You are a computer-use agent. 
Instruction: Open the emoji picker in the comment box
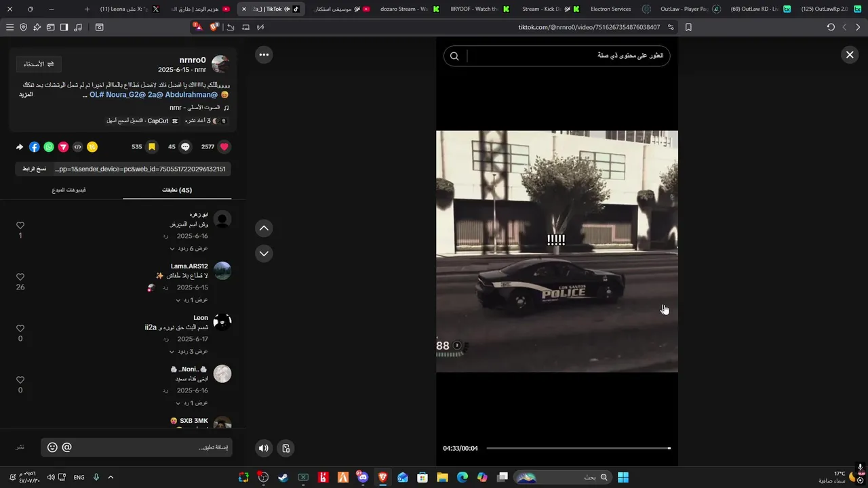(x=52, y=447)
